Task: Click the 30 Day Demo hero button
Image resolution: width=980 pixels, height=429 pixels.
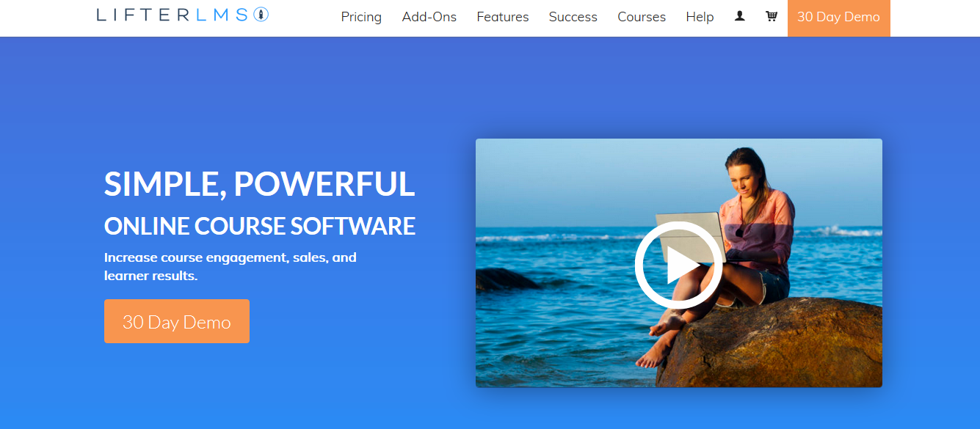Action: [177, 321]
